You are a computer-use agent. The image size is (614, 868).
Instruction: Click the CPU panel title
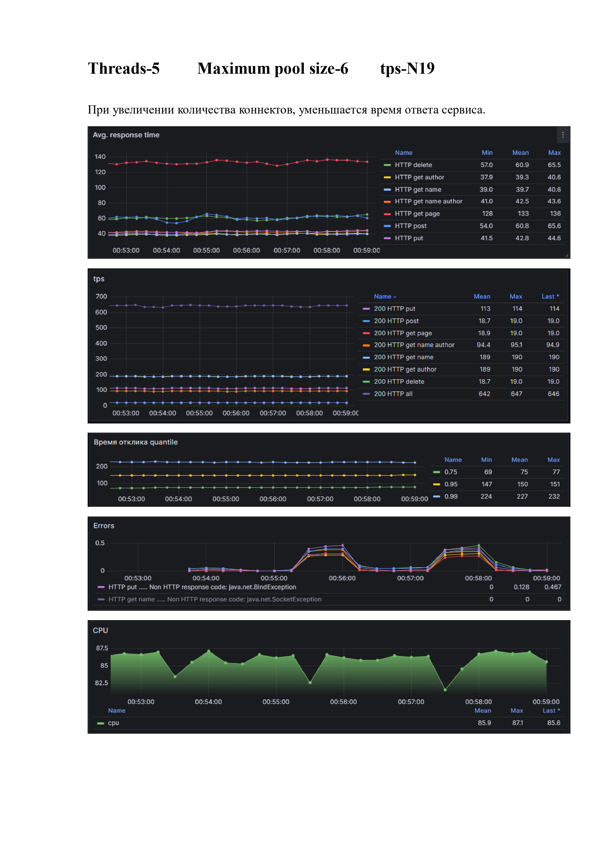tap(100, 631)
